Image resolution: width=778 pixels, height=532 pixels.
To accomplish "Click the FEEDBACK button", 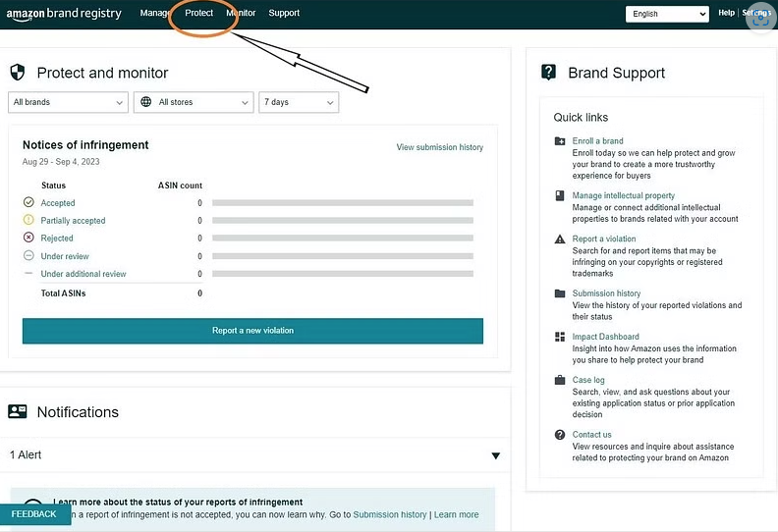I will tap(34, 514).
